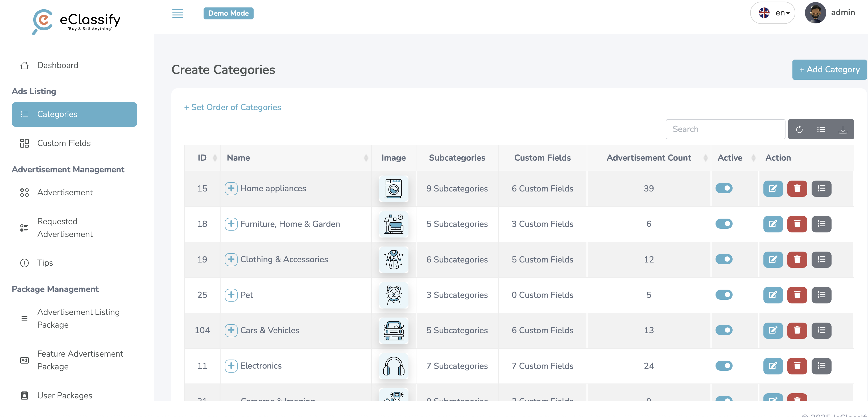Disable Active switch for Cars & Vehicles
This screenshot has width=868, height=417.
pos(724,330)
